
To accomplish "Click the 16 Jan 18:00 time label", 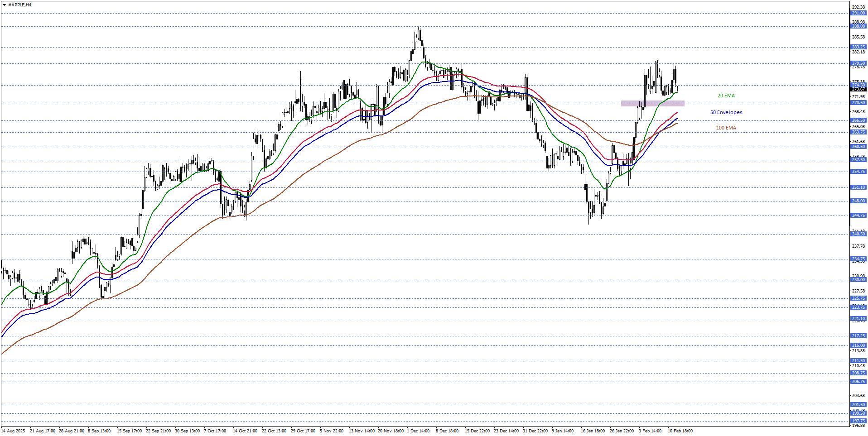I will click(593, 431).
